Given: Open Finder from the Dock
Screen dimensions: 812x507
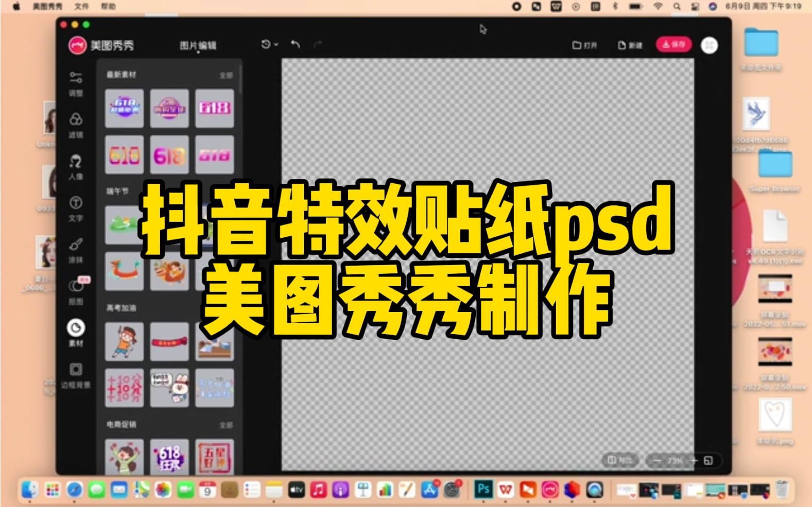Looking at the screenshot, I should [30, 489].
